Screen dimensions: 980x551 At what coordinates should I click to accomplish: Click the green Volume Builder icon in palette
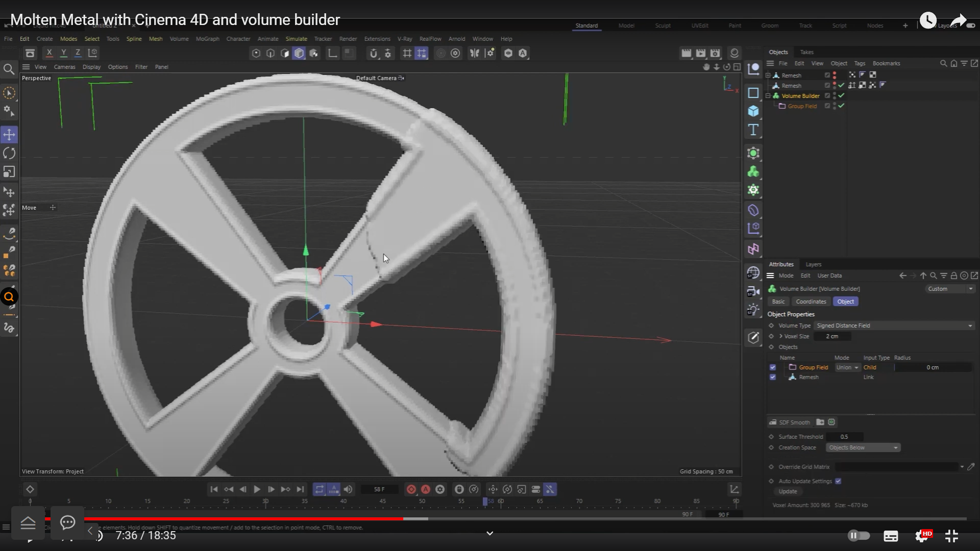(x=753, y=172)
